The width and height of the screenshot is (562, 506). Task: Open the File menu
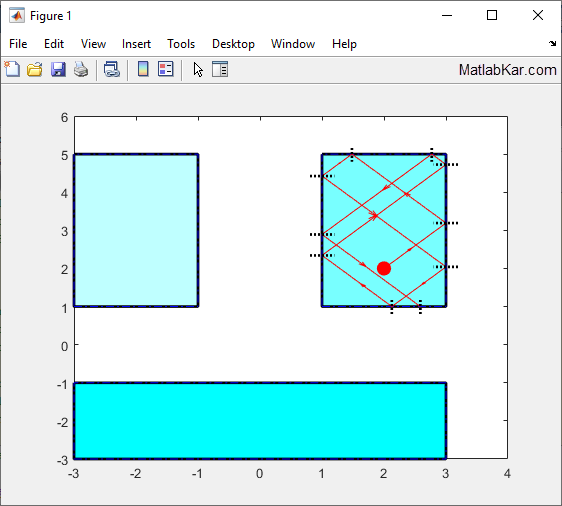[x=18, y=44]
